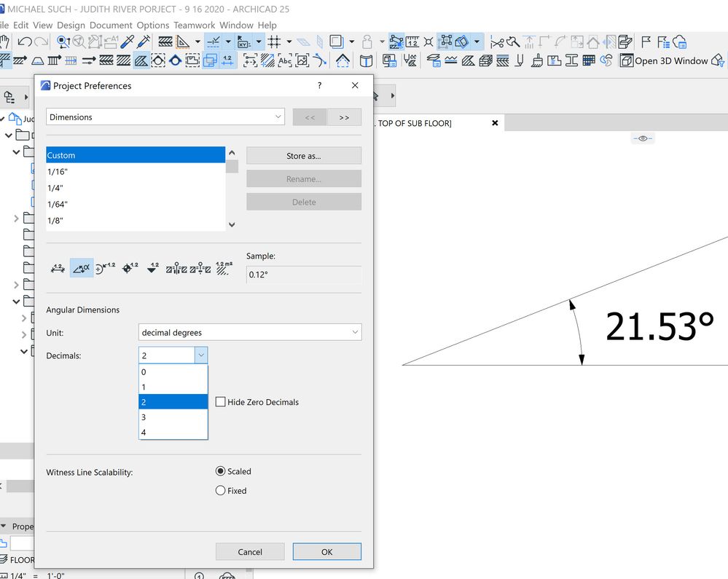The width and height of the screenshot is (728, 579).
Task: Open the Design menu
Action: pyautogui.click(x=71, y=25)
